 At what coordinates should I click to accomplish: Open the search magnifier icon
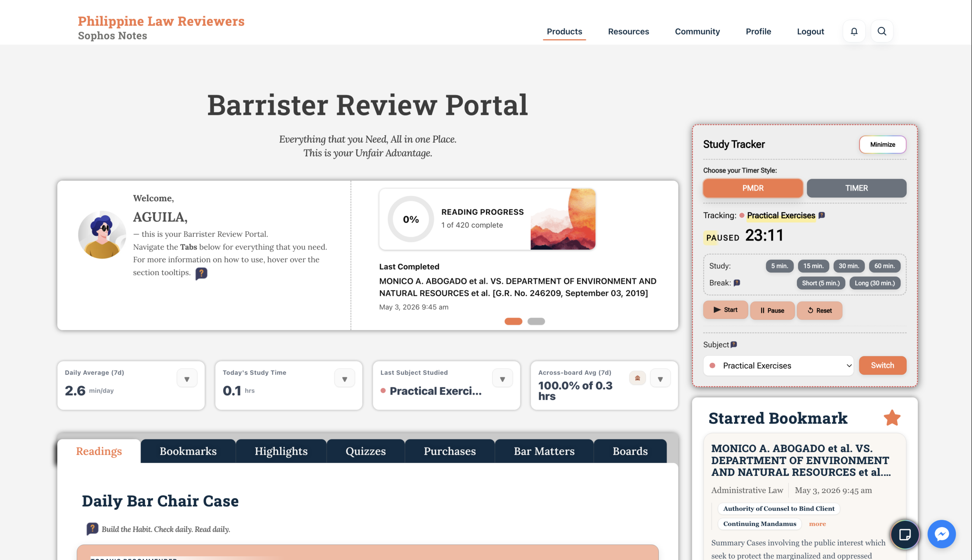pyautogui.click(x=882, y=31)
